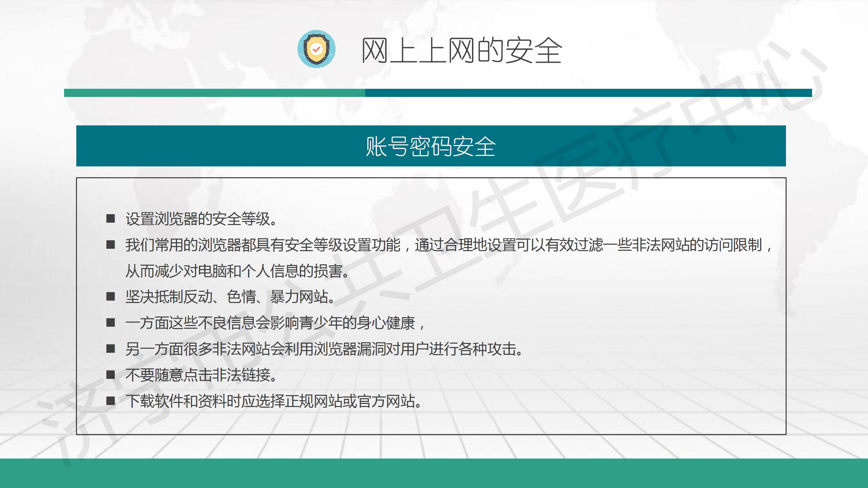Click the square bullet before 一方面这些不良信息
This screenshot has height=488, width=868.
(x=111, y=322)
